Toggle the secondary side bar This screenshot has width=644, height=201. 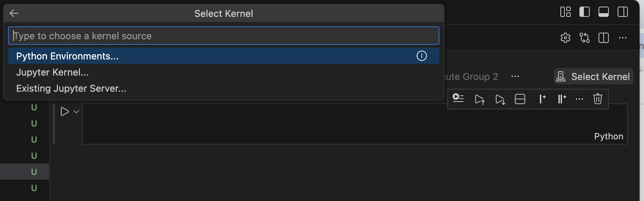[x=622, y=12]
